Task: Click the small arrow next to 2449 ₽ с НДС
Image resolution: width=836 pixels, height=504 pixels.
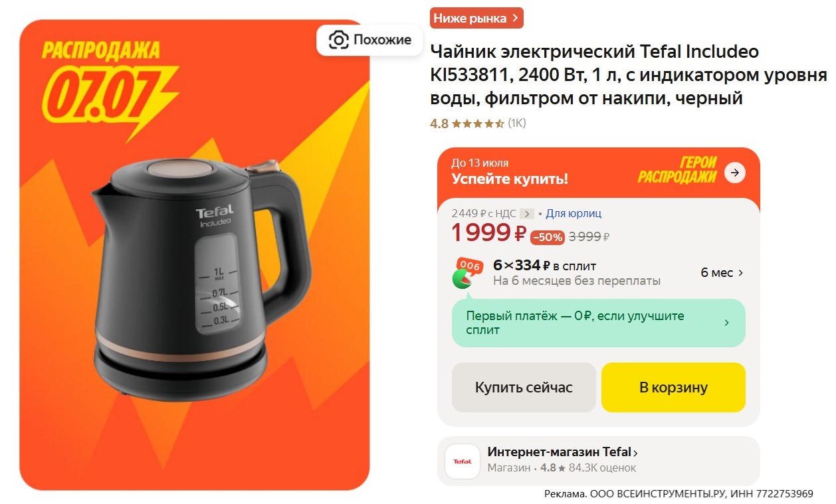Action: point(527,214)
